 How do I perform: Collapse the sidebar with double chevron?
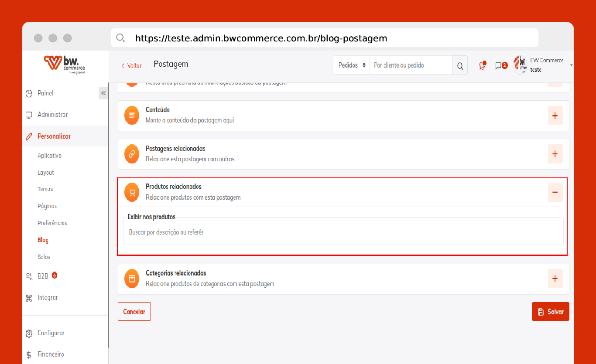point(103,93)
